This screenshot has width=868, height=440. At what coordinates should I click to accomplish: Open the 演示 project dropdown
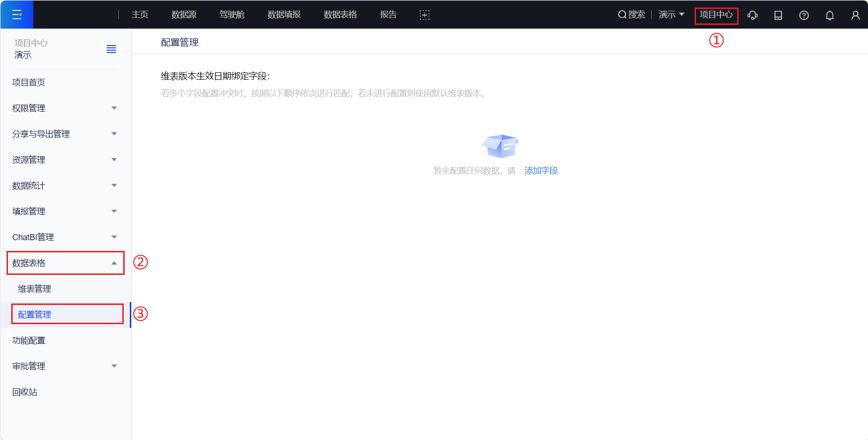pos(671,15)
